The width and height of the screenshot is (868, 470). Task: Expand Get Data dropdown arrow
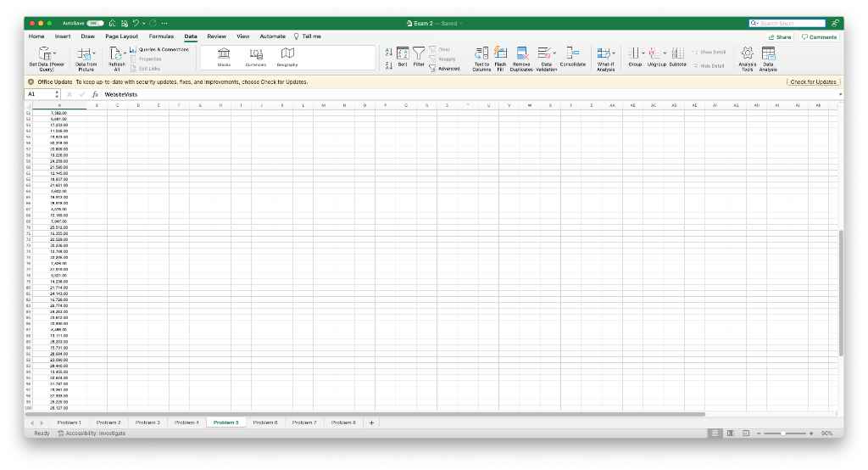coord(55,53)
